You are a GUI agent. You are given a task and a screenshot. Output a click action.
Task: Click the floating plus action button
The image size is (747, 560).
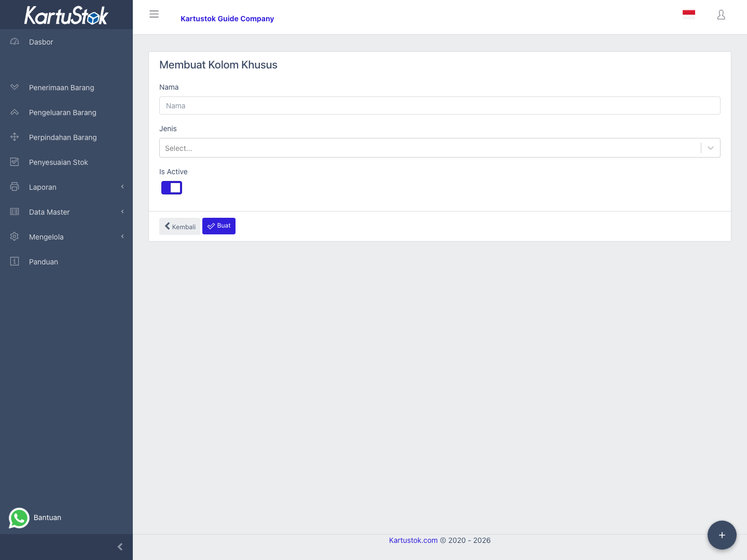(722, 535)
